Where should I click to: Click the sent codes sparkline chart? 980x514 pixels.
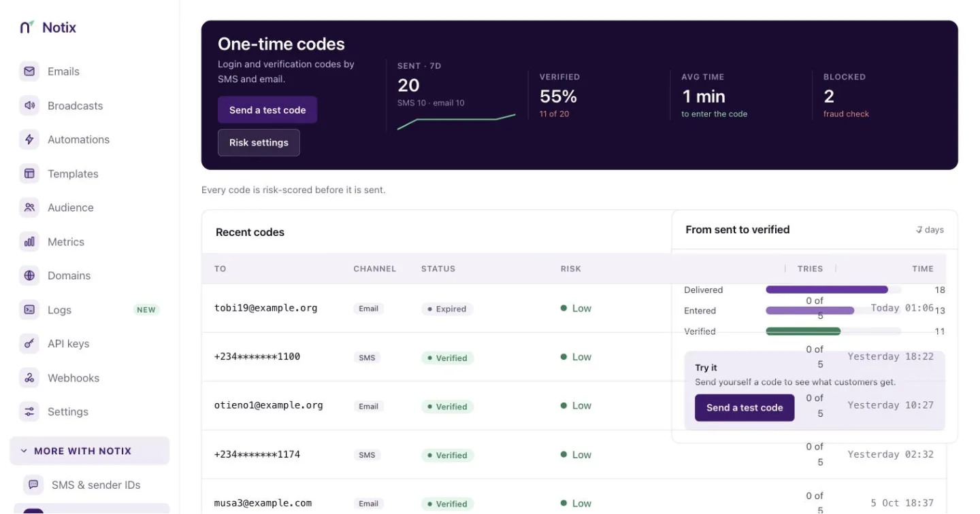456,121
